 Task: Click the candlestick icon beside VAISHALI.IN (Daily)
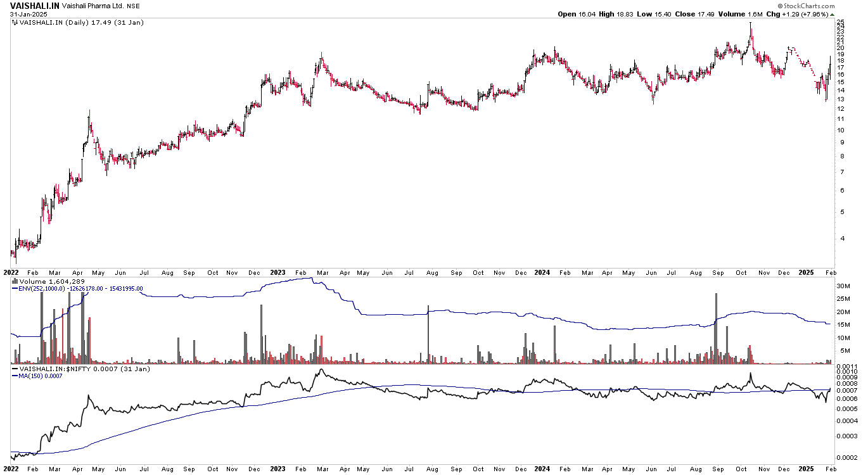coord(15,23)
